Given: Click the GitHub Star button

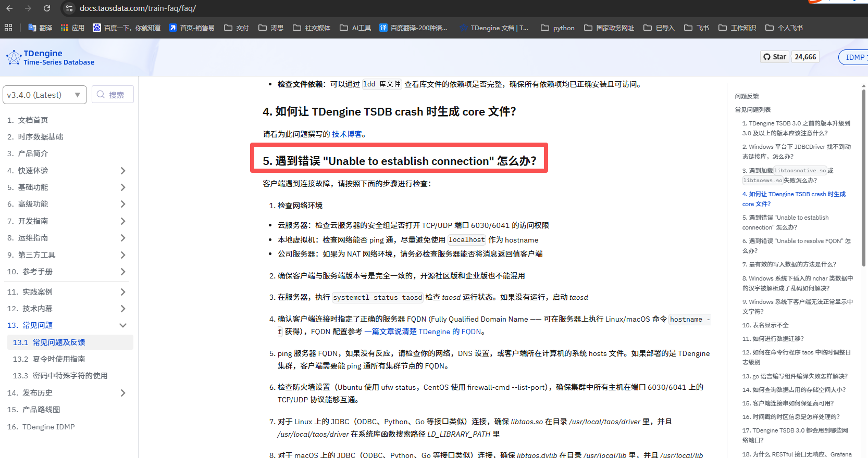Looking at the screenshot, I should pyautogui.click(x=775, y=57).
